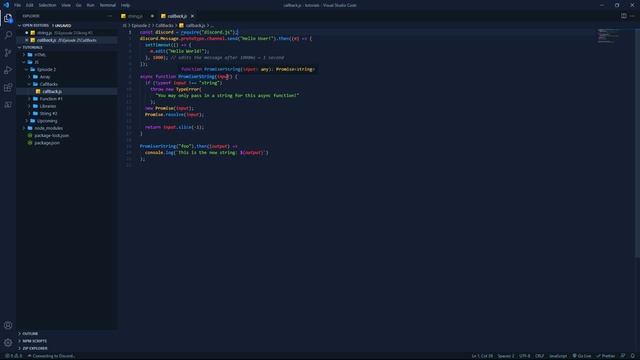Click the Ln, Col cursor position indicator
The image size is (640, 360).
click(482, 356)
